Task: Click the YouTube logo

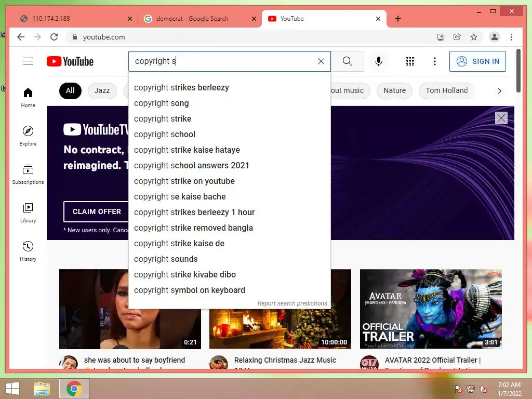Action: 70,61
